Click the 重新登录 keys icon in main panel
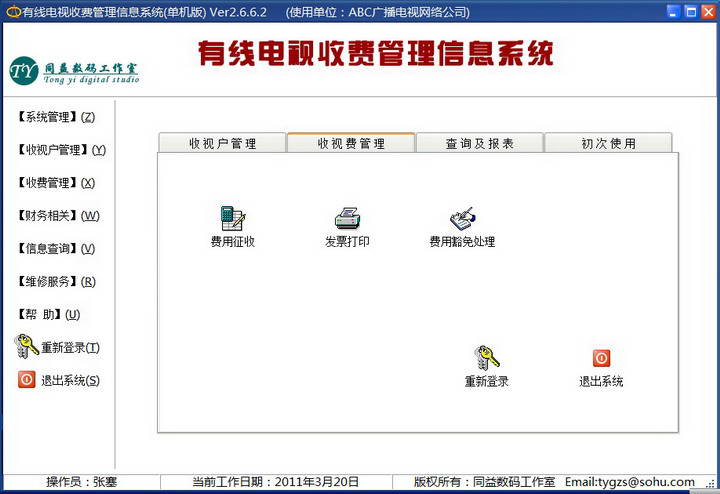The image size is (720, 494). 486,358
